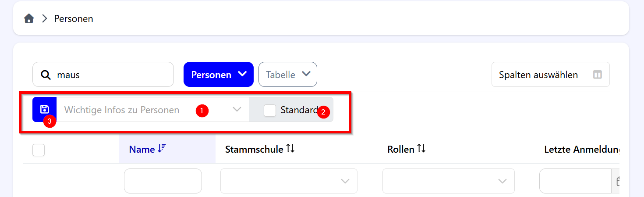Click the magnifier icon in the search box
This screenshot has width=644, height=197.
click(x=46, y=75)
